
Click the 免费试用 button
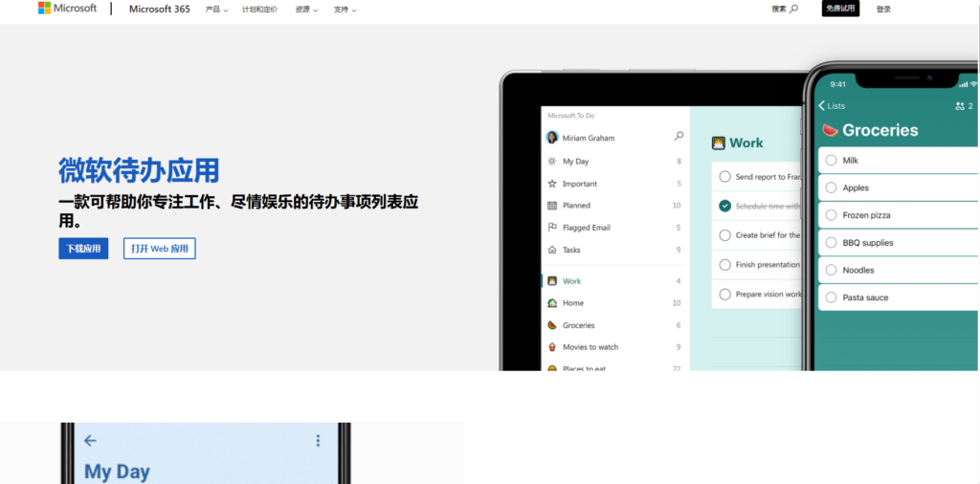[x=840, y=9]
